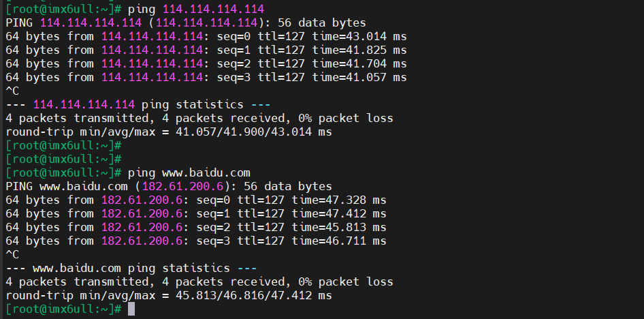Click the seq=2 line for 114.114.114.114

click(206, 63)
